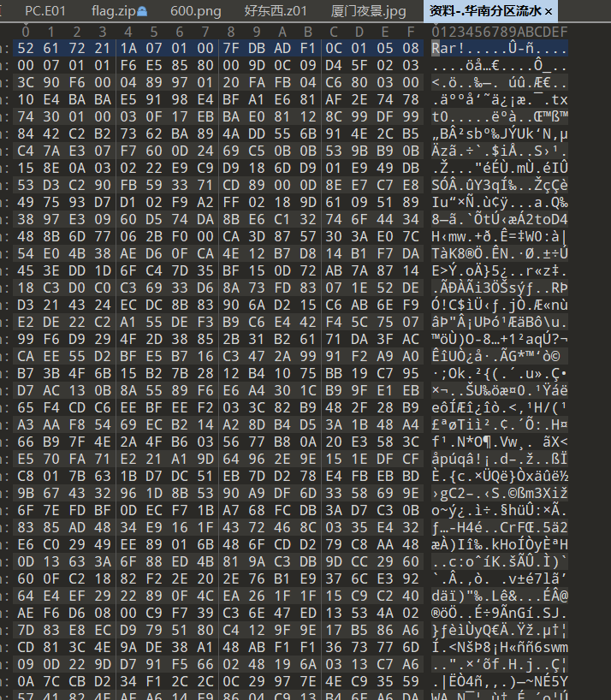Click byte 1A in the first hex row
The image size is (611, 700).
coord(128,48)
